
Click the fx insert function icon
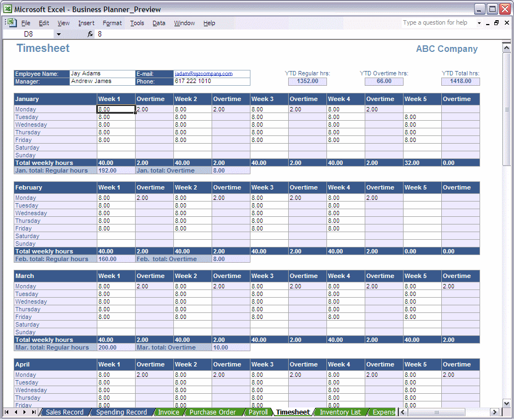(x=90, y=34)
